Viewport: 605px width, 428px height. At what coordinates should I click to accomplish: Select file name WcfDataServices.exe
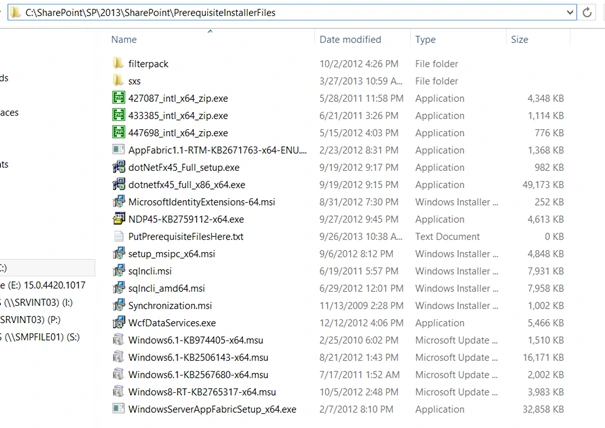click(172, 323)
